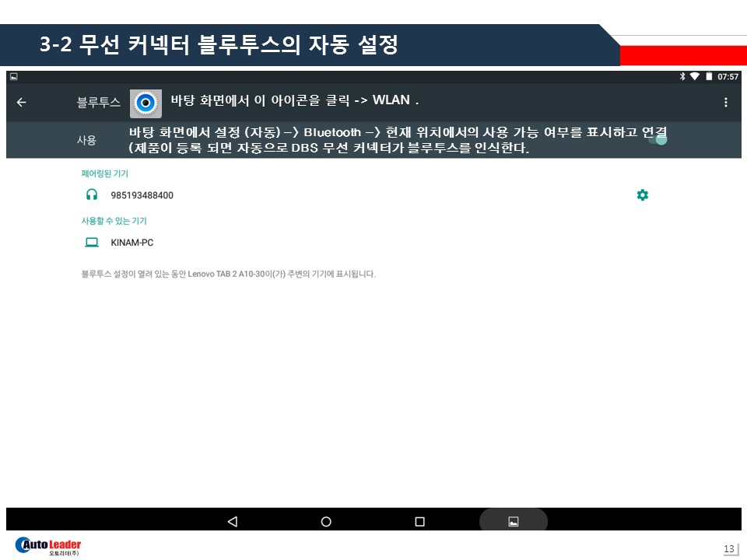Click the image notification icon in status bar
The height and width of the screenshot is (560, 747).
pos(14,76)
